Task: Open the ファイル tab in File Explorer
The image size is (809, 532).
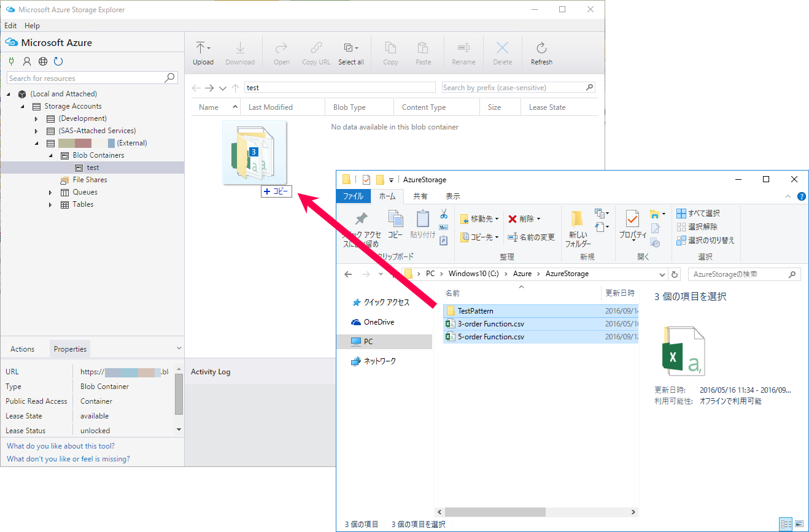Action: click(x=353, y=196)
